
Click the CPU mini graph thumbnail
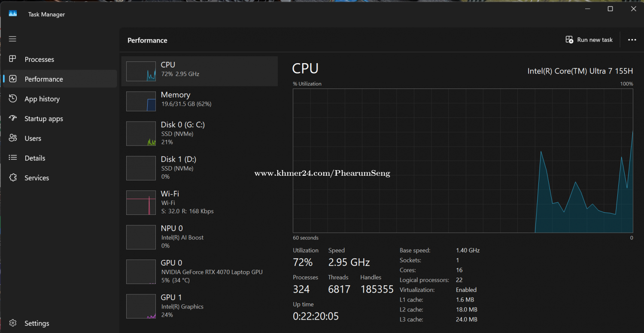click(x=141, y=71)
